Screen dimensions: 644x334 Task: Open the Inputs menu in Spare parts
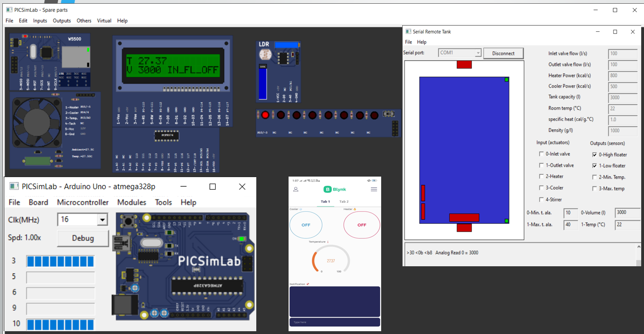pos(40,21)
